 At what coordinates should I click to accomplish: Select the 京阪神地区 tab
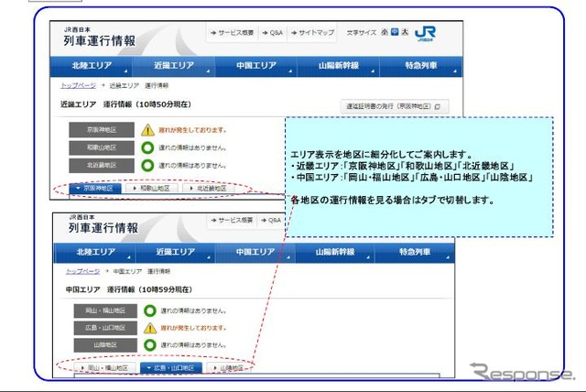[95, 189]
